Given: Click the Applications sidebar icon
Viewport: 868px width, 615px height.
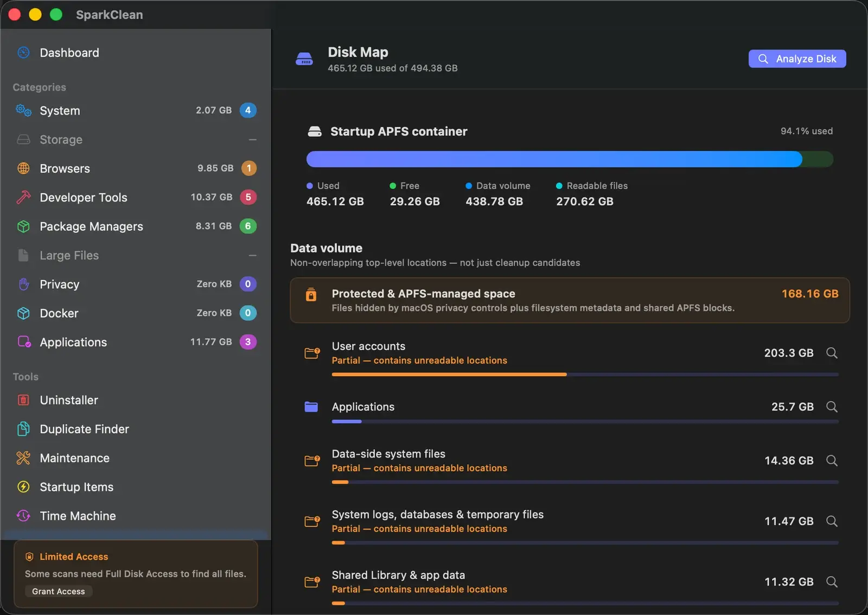Looking at the screenshot, I should [24, 342].
